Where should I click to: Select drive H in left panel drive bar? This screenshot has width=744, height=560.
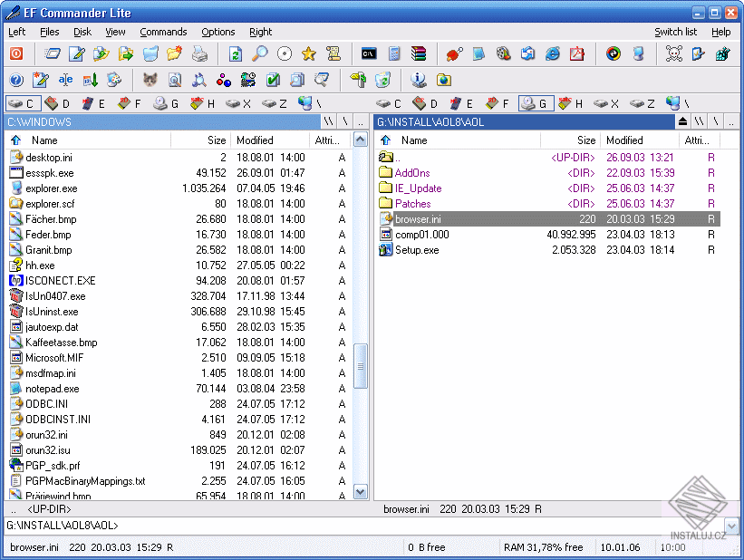pos(202,103)
